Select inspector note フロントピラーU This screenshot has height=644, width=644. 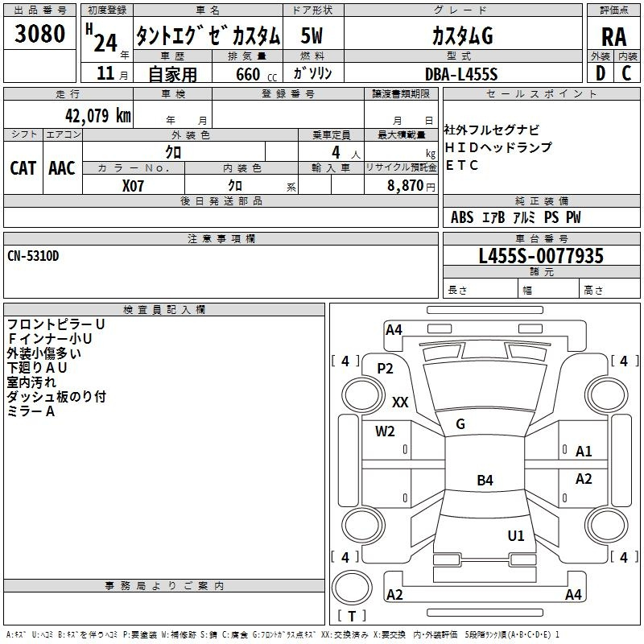pyautogui.click(x=56, y=324)
